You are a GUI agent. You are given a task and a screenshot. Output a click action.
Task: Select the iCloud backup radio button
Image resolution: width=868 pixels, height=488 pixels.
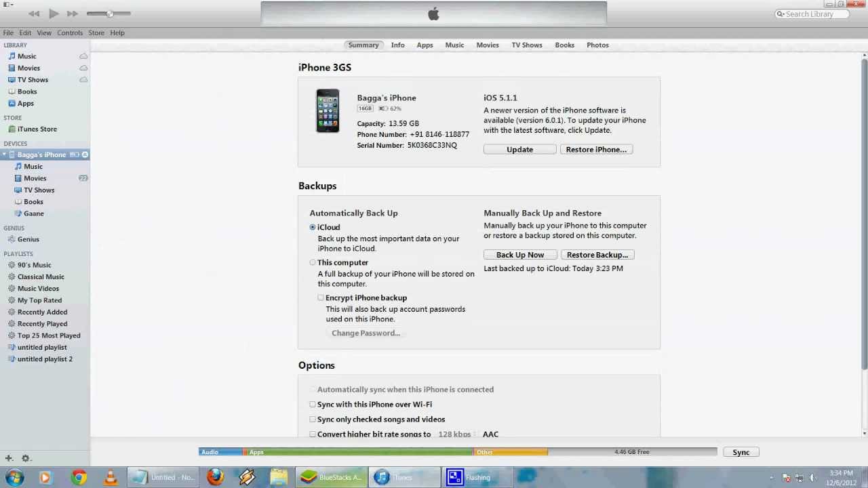pos(313,228)
